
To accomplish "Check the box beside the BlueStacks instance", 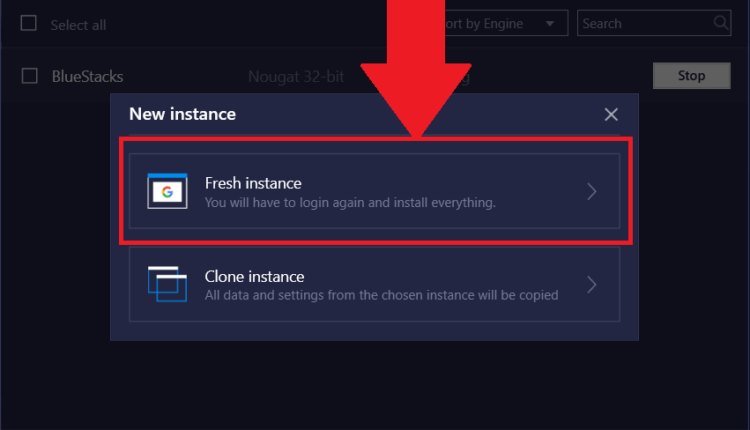I will (29, 76).
